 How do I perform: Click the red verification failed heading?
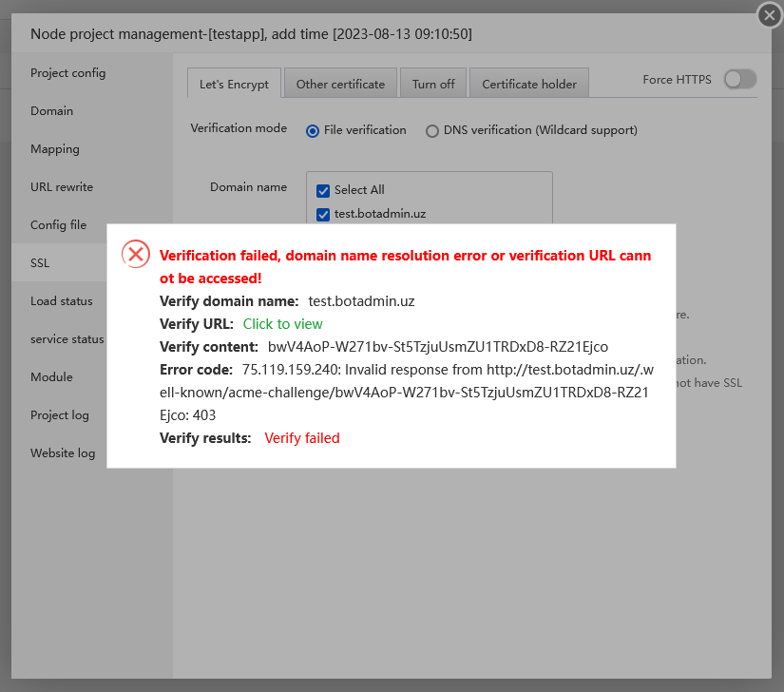406,266
